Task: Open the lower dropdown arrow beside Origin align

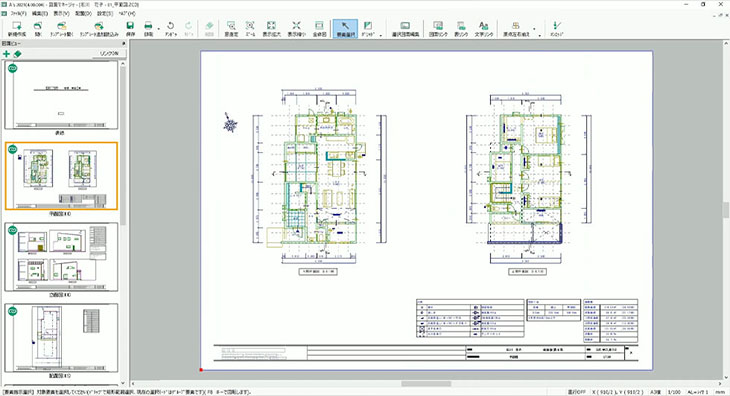Action: (540, 35)
